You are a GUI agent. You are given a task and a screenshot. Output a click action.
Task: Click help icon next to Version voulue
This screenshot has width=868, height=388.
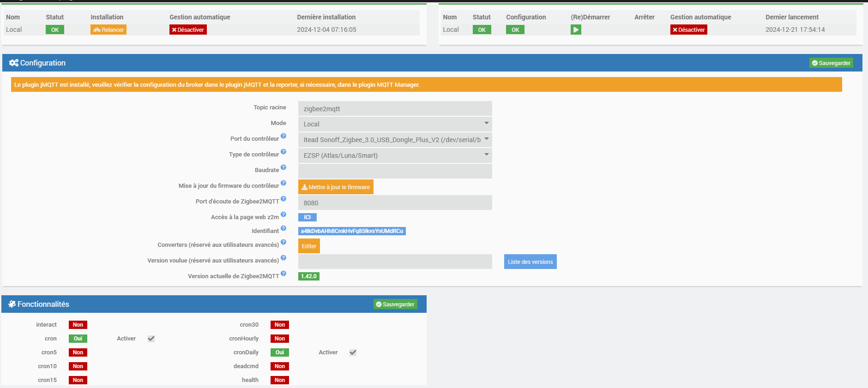[283, 258]
